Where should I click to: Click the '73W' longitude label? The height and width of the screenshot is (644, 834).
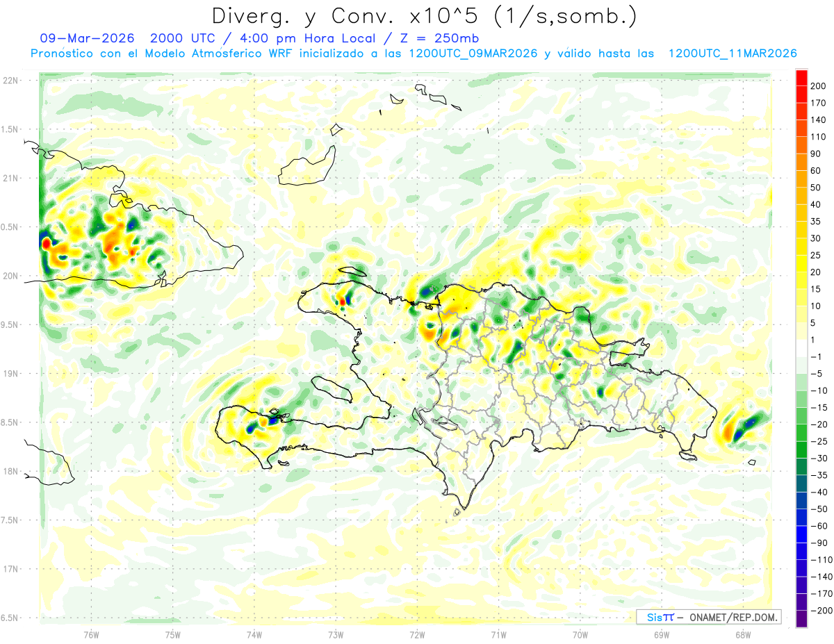(x=336, y=635)
